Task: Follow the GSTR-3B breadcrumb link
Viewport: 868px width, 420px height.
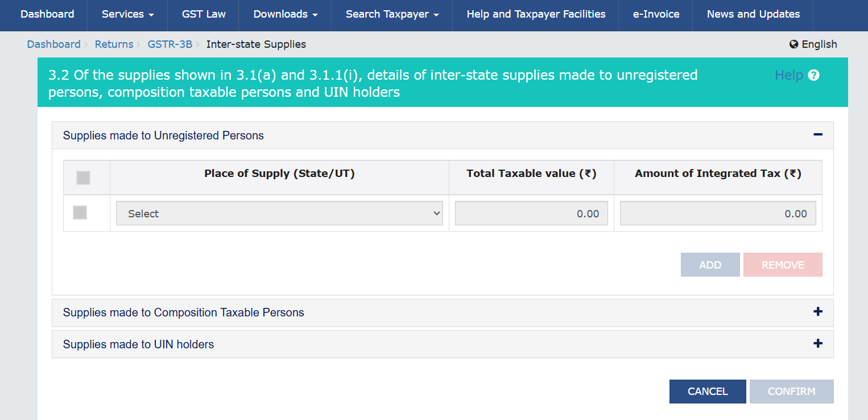Action: point(170,44)
